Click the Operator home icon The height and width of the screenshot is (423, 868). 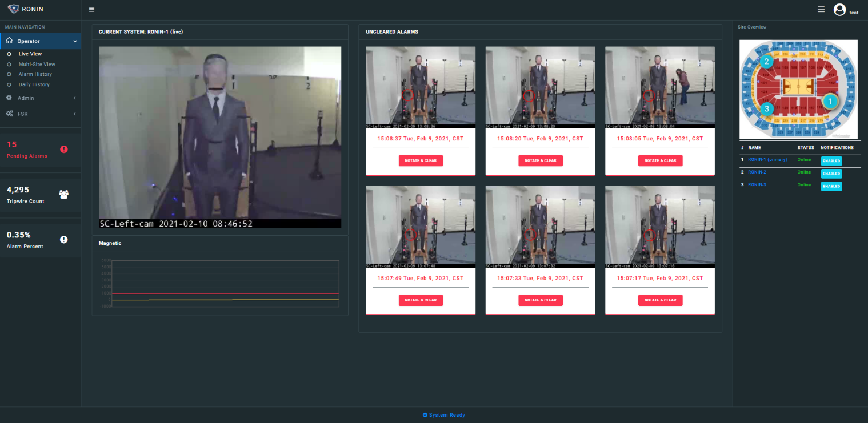coord(9,41)
